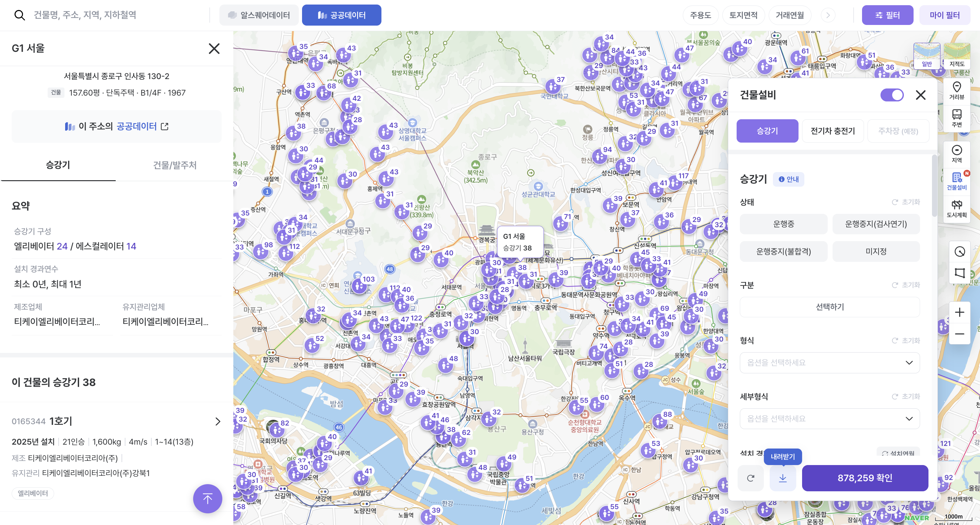
Task: Open the 거리뷰 street view tool
Action: click(956, 90)
